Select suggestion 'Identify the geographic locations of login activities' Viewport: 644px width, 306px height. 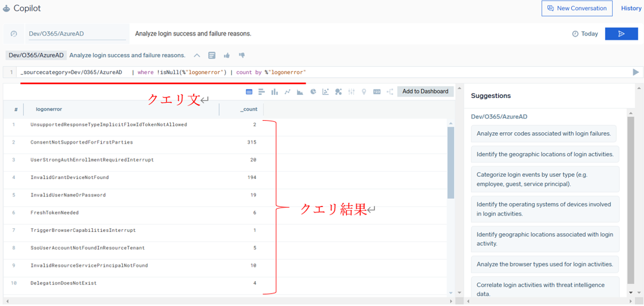tap(545, 154)
